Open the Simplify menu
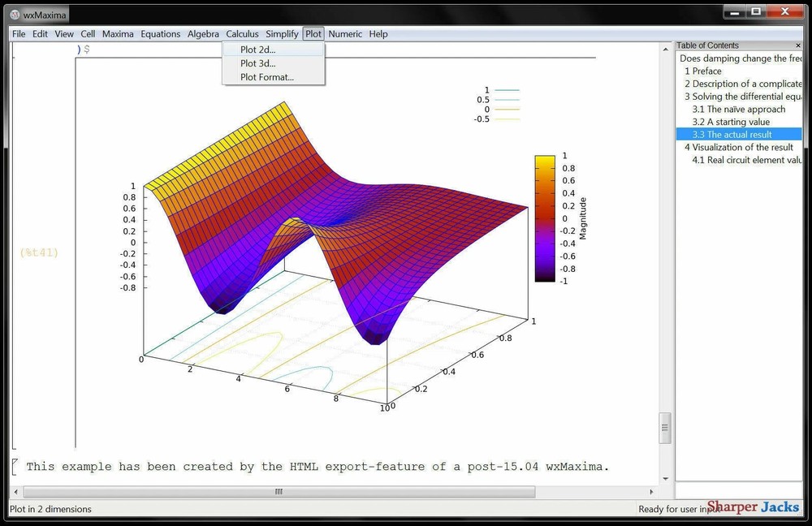The width and height of the screenshot is (812, 526). tap(282, 34)
